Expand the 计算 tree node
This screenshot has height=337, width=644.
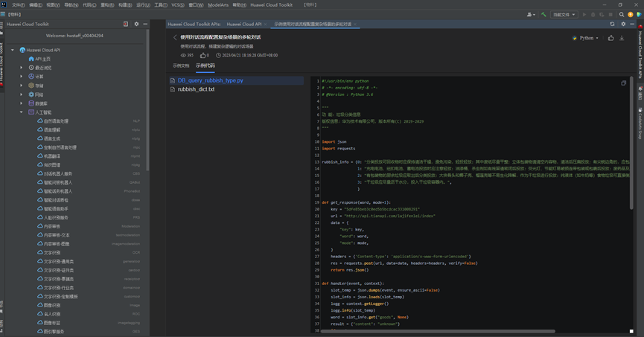click(x=22, y=76)
